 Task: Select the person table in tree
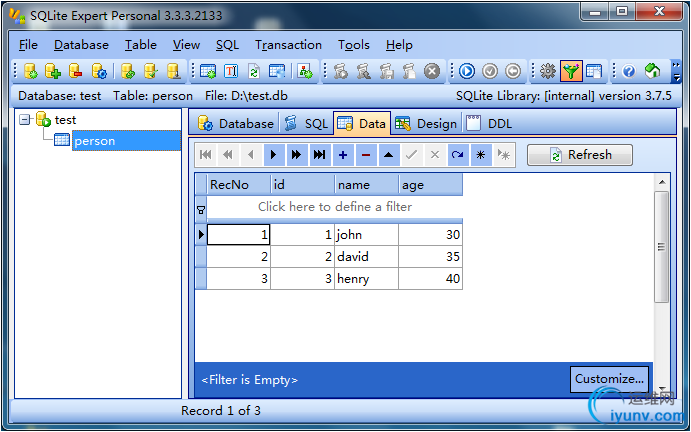pos(126,141)
